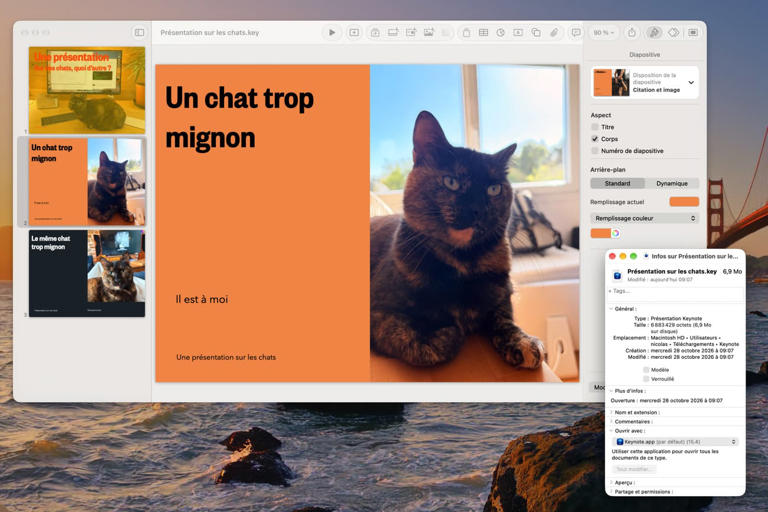Open the Document inspector icon
This screenshot has width=768, height=512.
693,33
